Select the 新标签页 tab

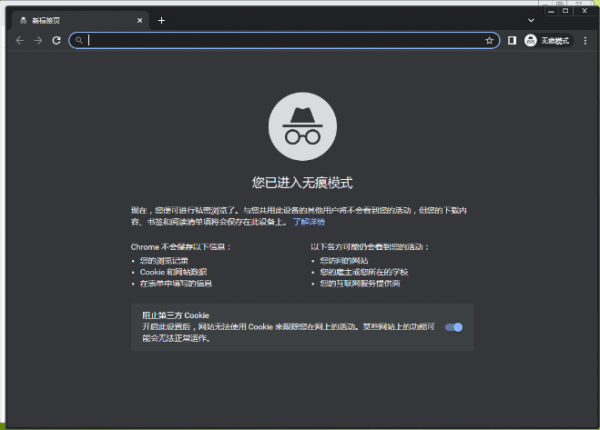coord(80,21)
